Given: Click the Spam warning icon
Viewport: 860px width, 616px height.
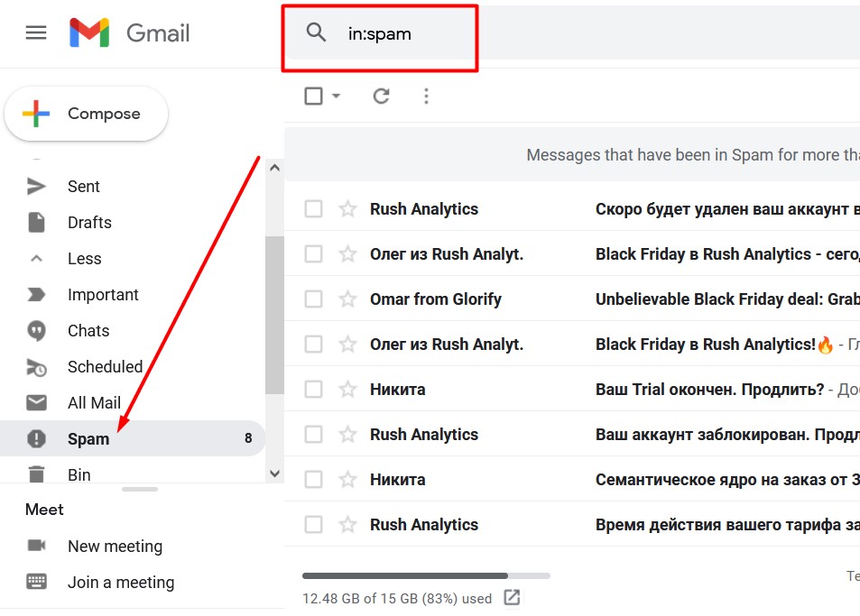Looking at the screenshot, I should click(36, 438).
